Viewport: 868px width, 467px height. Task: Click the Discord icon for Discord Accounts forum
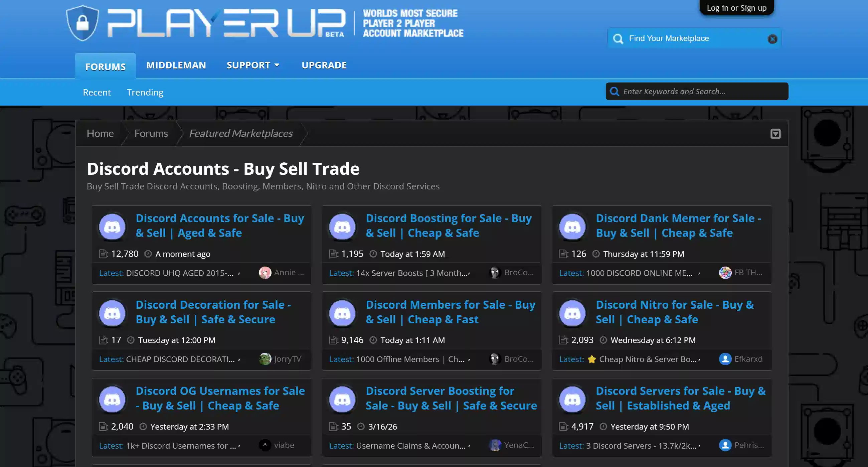(x=112, y=226)
